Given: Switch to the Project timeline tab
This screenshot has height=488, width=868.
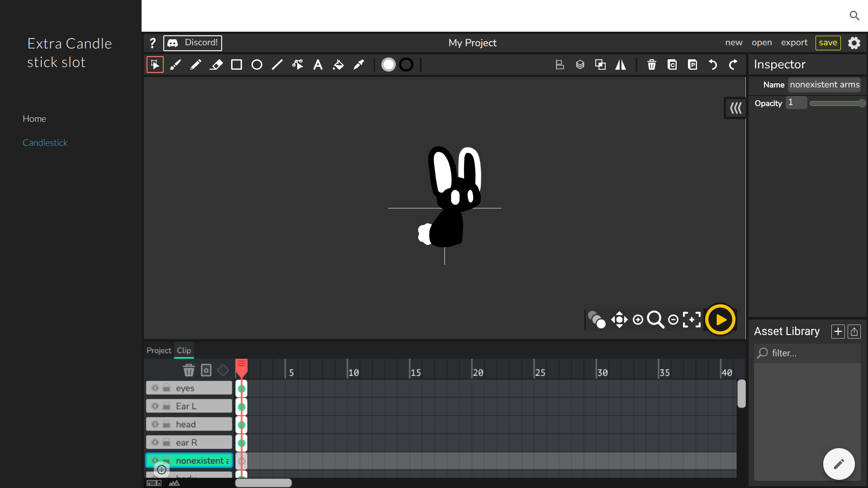Looking at the screenshot, I should point(159,350).
